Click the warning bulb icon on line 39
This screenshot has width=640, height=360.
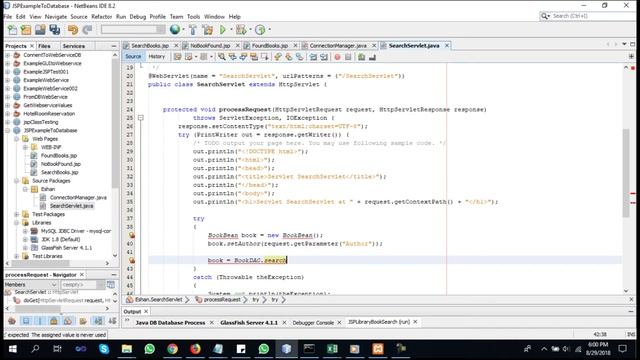[131, 236]
